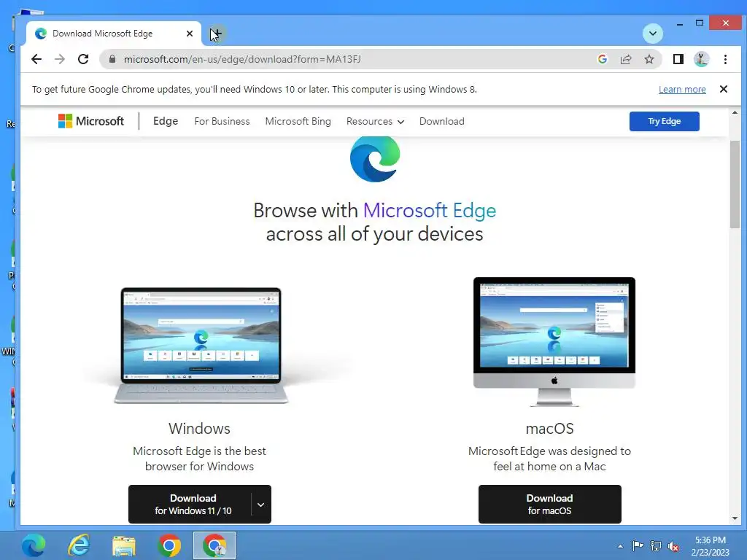Open the Download nav item
This screenshot has height=560, width=747.
[441, 121]
